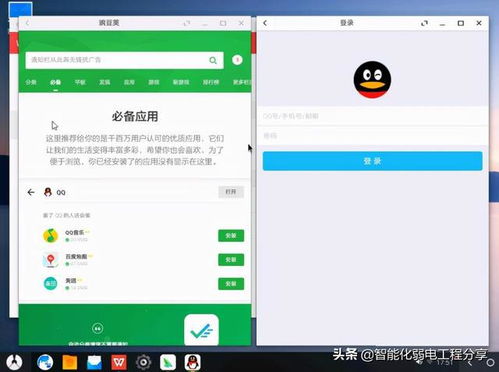Switch to the 分类 tab
This screenshot has width=499, height=372.
click(x=31, y=82)
